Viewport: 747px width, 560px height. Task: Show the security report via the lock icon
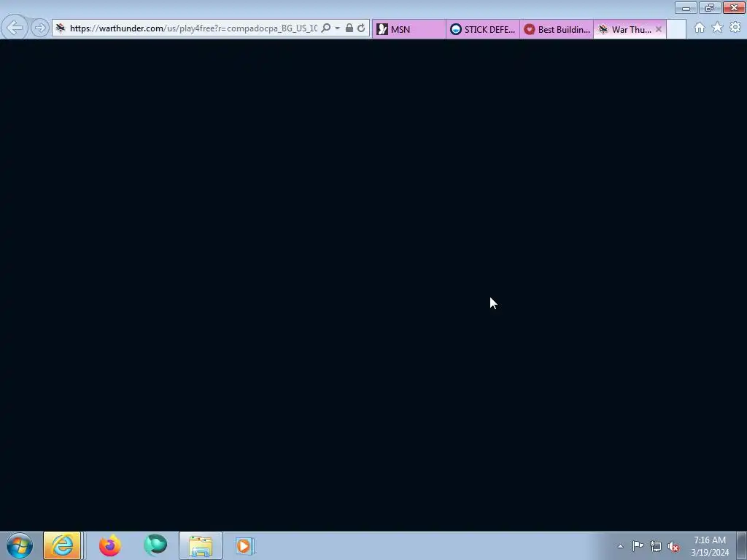(x=349, y=28)
